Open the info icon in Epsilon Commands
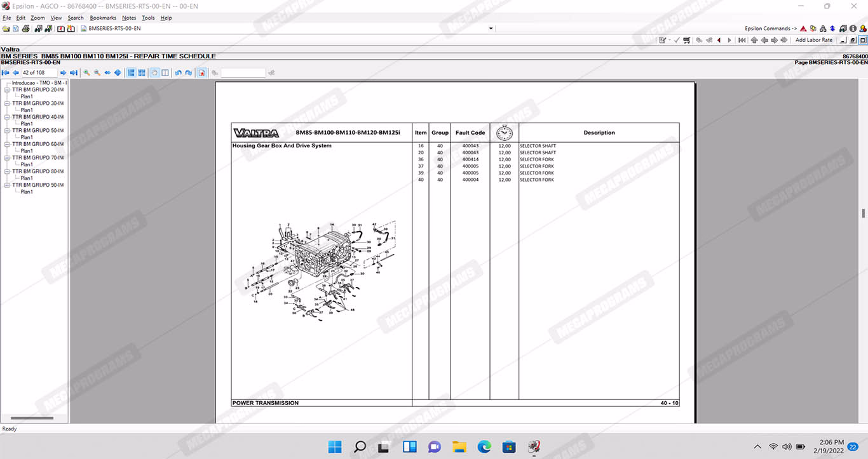 click(x=853, y=29)
